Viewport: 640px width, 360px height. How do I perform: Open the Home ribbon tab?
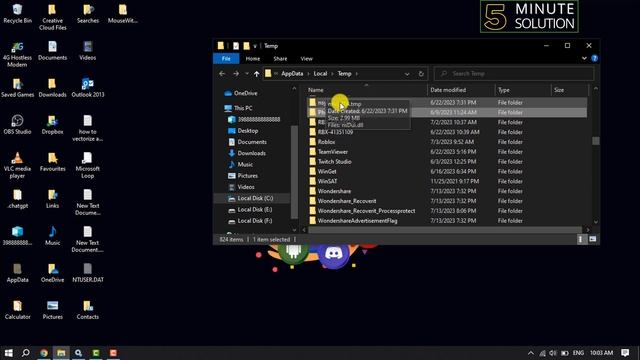253,59
